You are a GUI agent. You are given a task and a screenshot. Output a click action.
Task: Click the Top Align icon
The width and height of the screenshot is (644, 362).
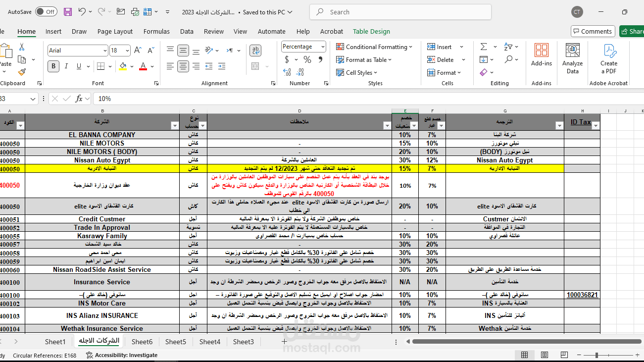click(170, 51)
